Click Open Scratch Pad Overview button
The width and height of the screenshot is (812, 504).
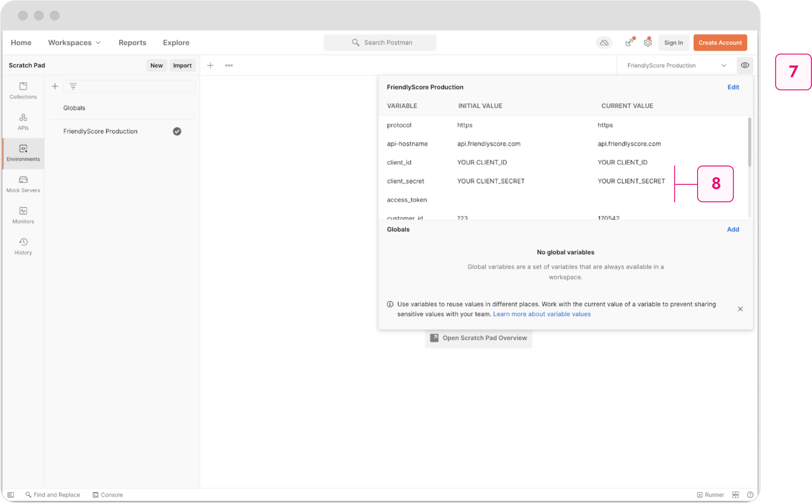[478, 338]
